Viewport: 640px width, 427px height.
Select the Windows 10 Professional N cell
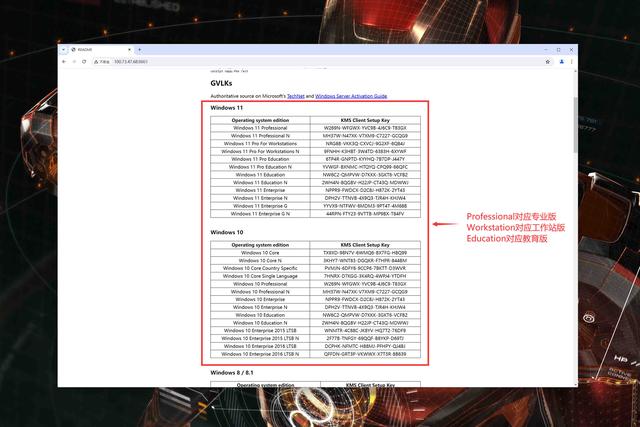260,291
